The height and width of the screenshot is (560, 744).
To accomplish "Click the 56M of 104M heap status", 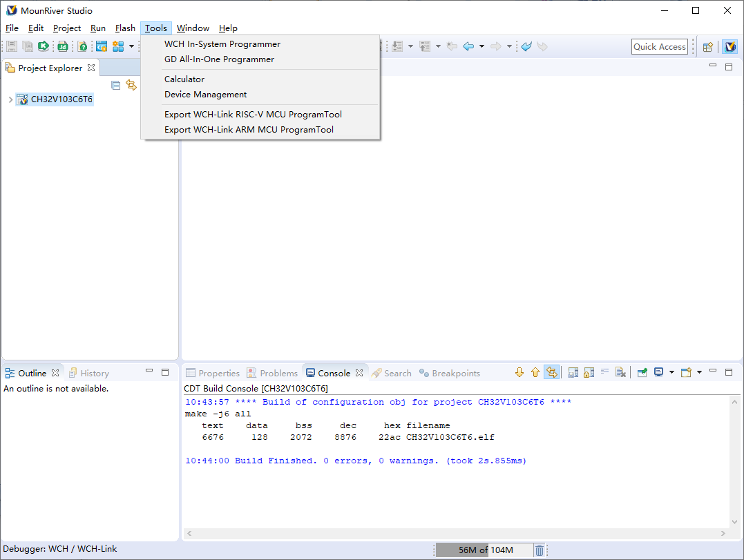I will tap(484, 550).
